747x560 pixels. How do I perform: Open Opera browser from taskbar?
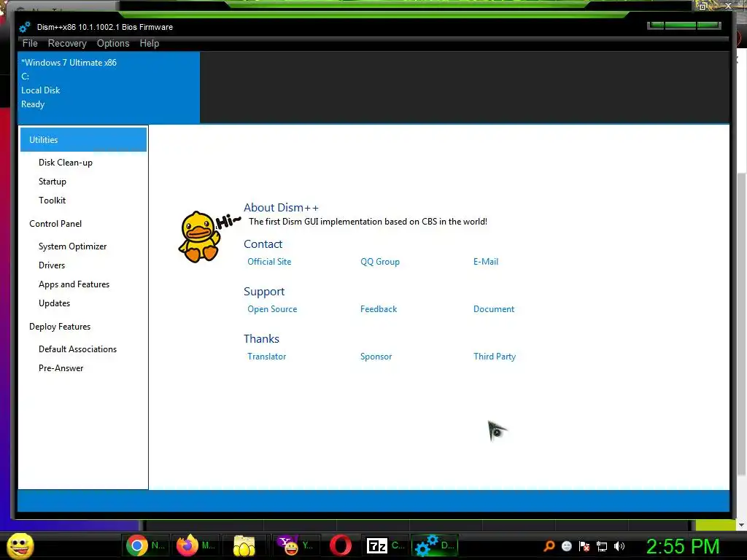coord(341,545)
